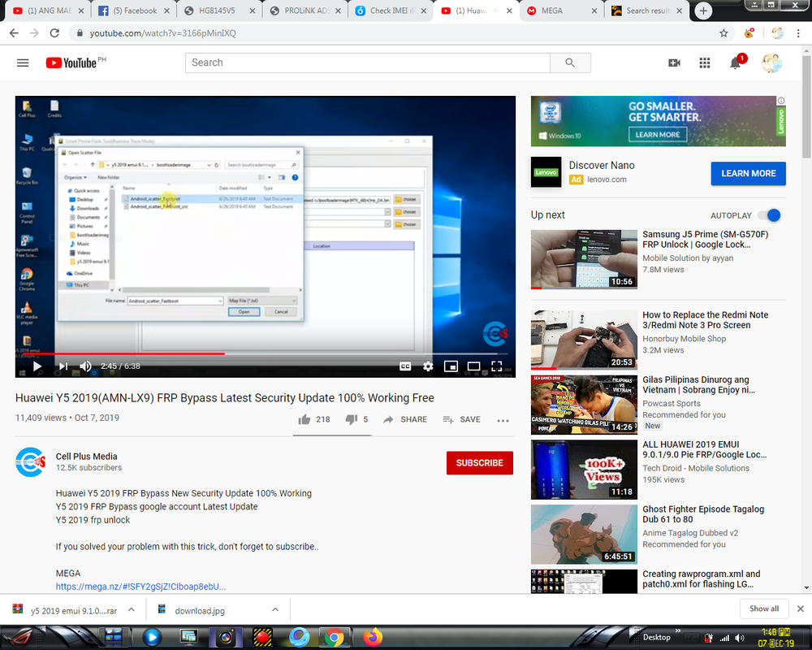The image size is (812, 650).
Task: Open the YouTube account avatar
Action: tap(771, 63)
